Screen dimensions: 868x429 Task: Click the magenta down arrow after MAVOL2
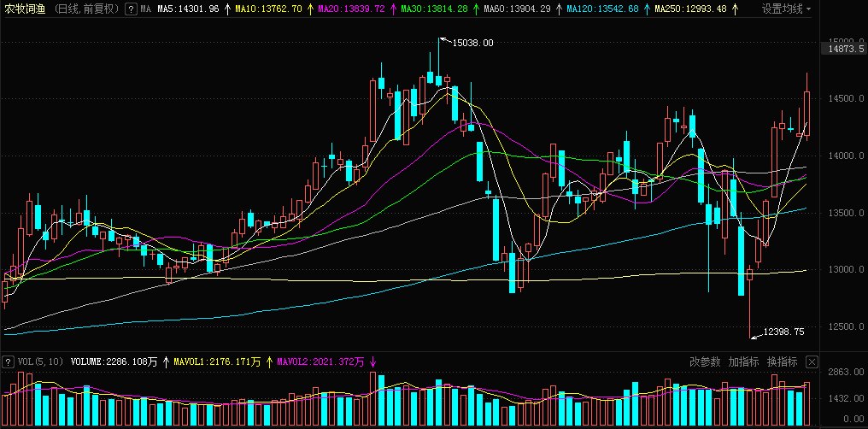(x=372, y=362)
